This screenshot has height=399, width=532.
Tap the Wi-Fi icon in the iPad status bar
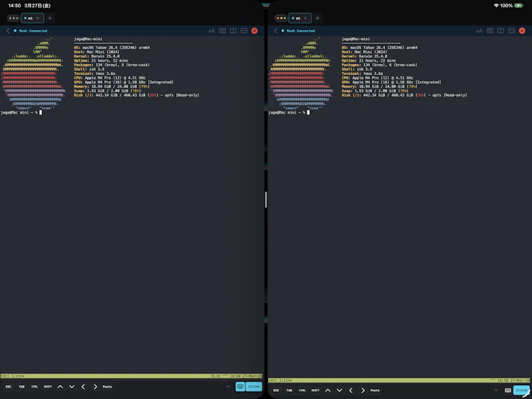click(496, 6)
